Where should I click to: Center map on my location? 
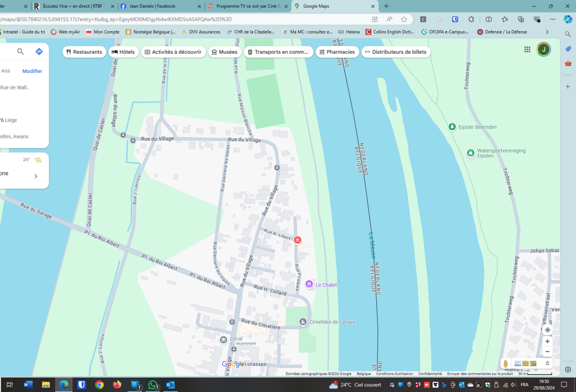point(547,330)
